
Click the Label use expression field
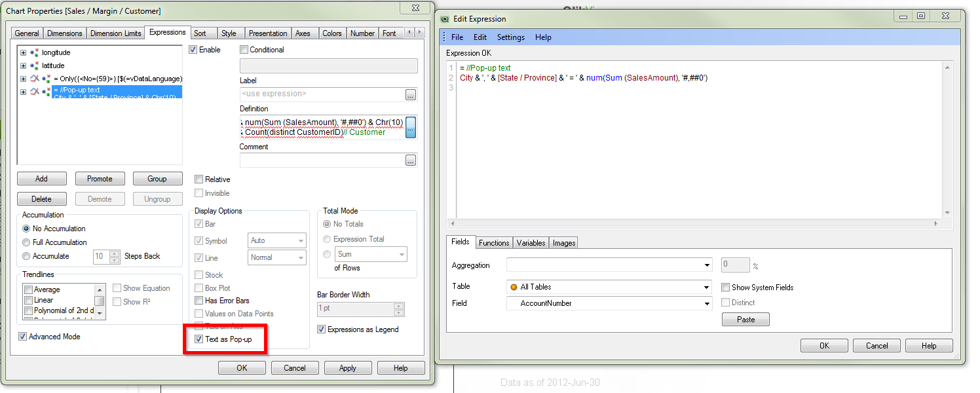(x=322, y=95)
